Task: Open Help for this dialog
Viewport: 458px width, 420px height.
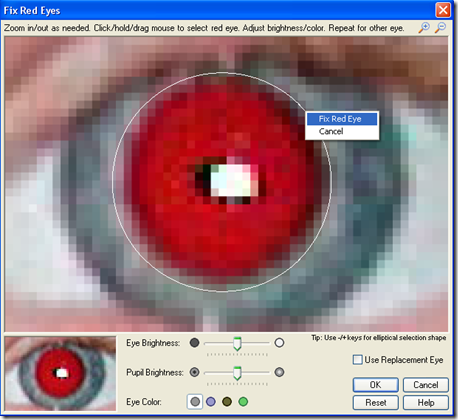Action: point(426,403)
